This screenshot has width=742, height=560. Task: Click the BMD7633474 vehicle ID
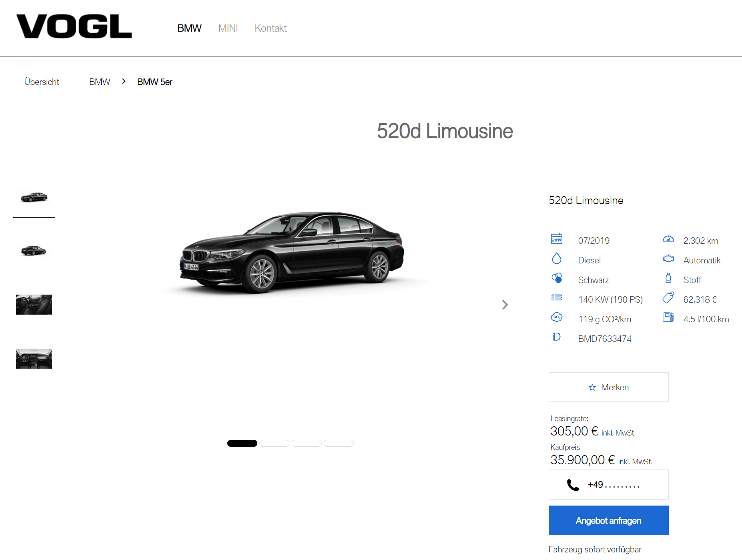[x=605, y=339]
